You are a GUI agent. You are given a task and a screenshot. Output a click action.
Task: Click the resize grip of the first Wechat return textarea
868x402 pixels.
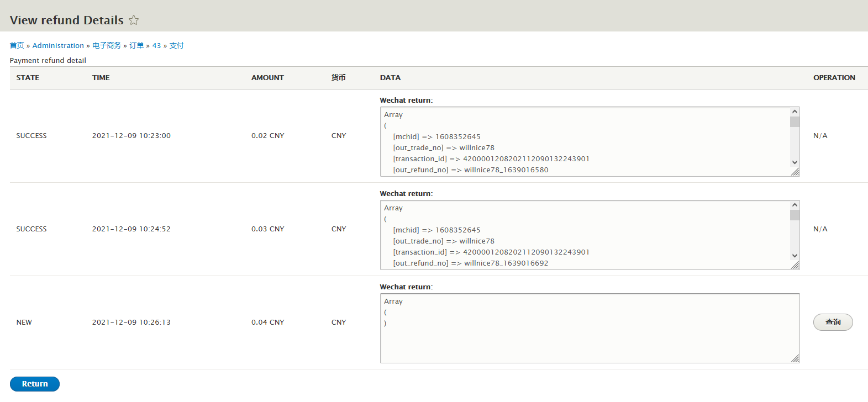[x=795, y=172]
